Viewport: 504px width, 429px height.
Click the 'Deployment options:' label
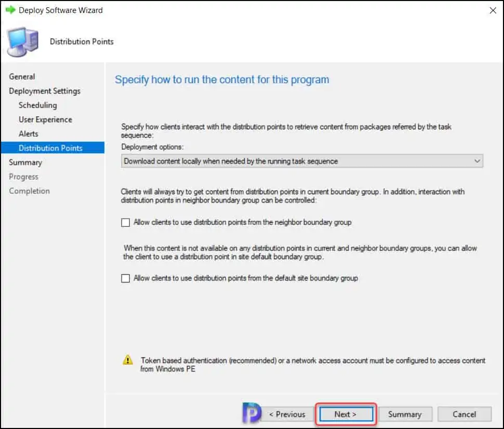tap(152, 147)
